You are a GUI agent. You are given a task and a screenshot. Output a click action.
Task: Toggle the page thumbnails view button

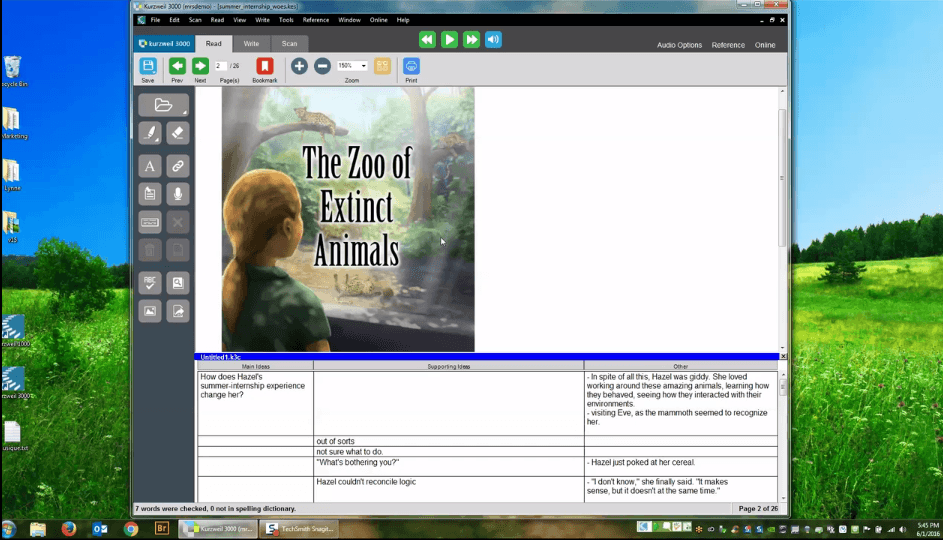pyautogui.click(x=382, y=66)
